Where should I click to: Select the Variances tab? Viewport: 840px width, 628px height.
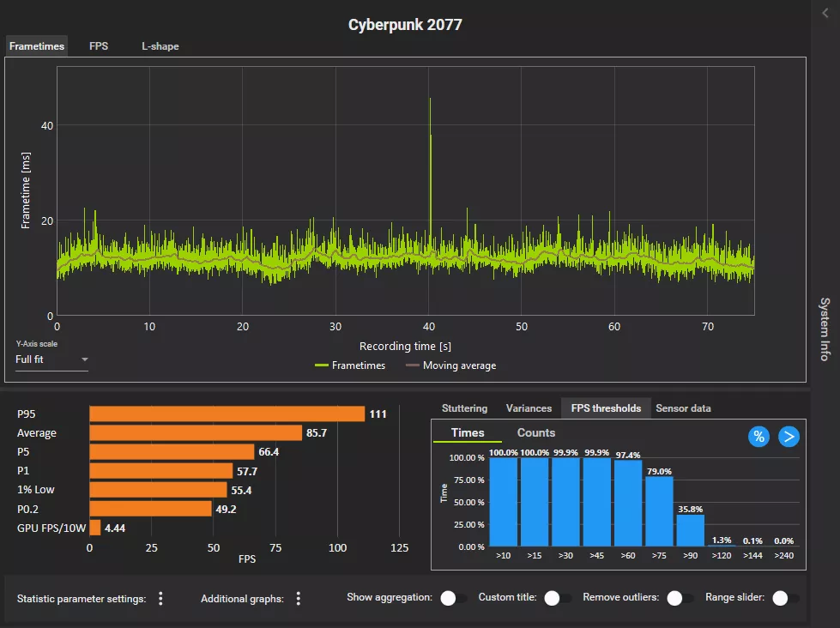(x=528, y=408)
